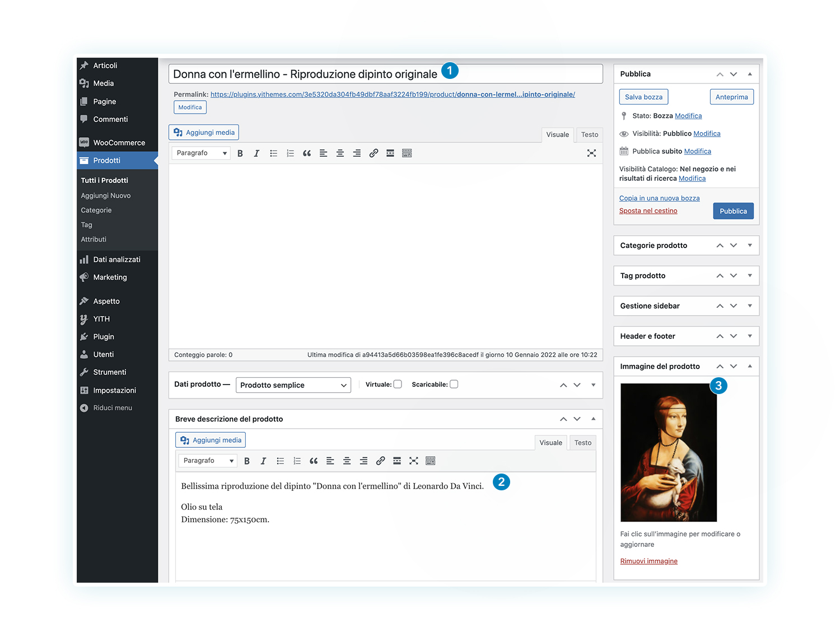The image size is (840, 637).
Task: Open WooCommerce in the admin menu
Action: [118, 143]
